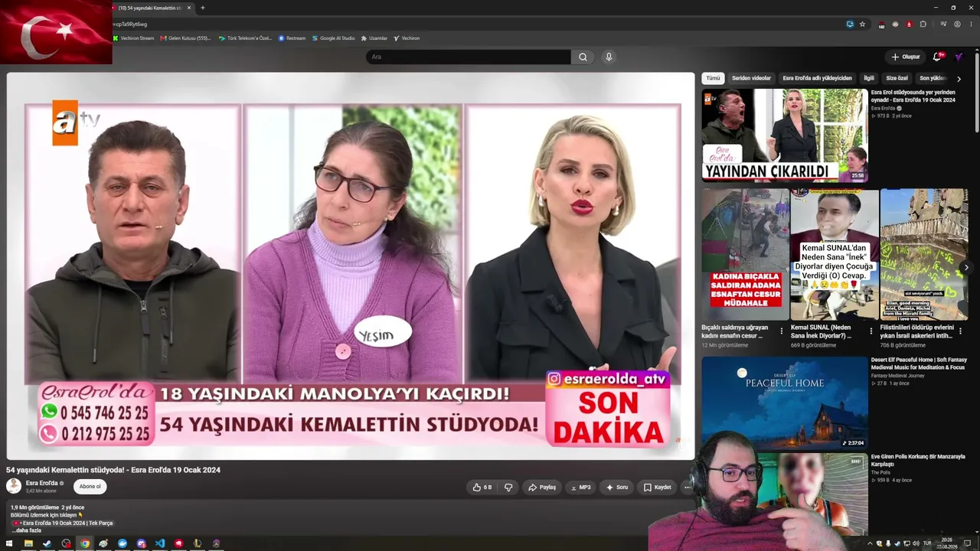Click the YouTube search magnifier button
980x551 pixels.
coord(583,57)
